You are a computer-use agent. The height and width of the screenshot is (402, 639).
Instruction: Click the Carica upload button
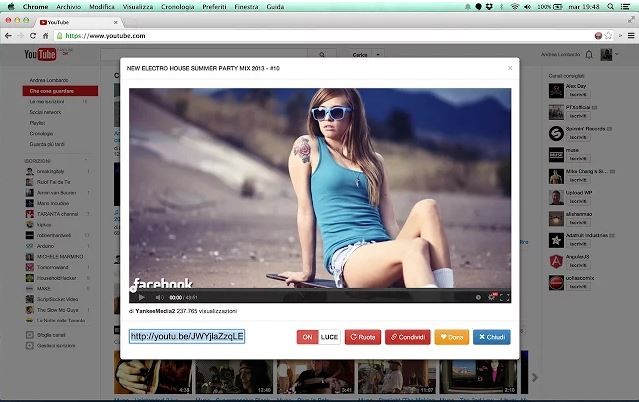pyautogui.click(x=360, y=55)
